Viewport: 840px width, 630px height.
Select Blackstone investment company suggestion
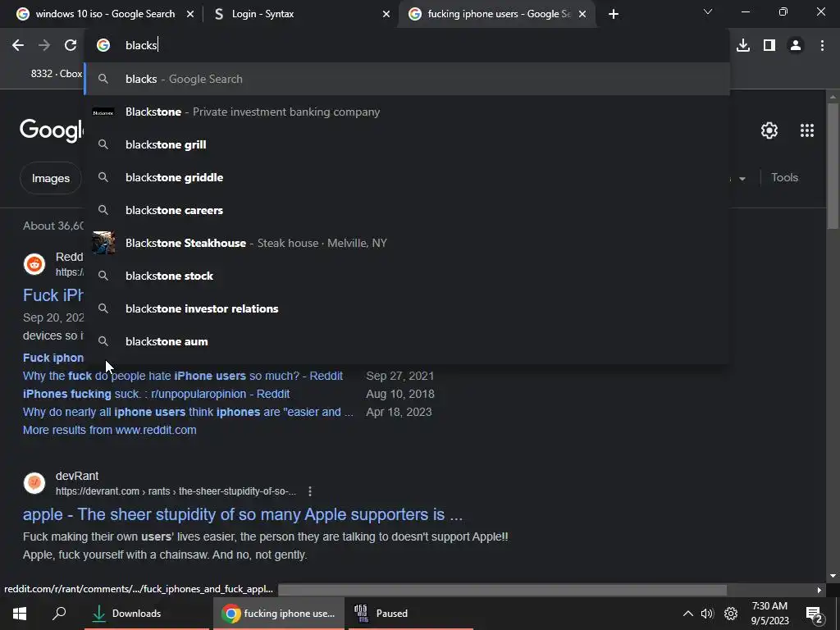click(x=407, y=112)
